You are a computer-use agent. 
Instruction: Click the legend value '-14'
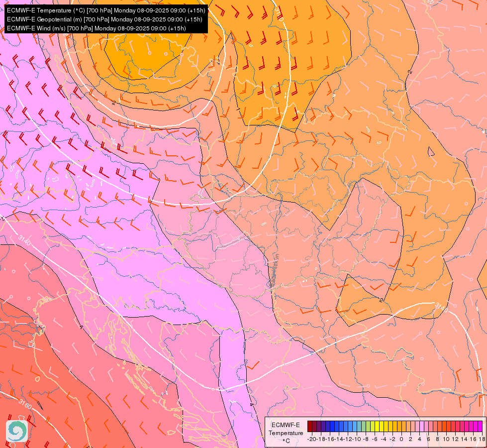(339, 439)
